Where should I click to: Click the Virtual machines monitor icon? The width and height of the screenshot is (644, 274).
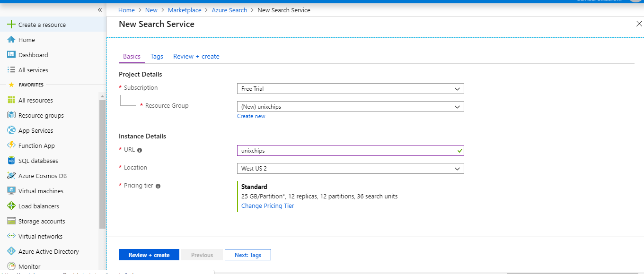[x=11, y=191]
